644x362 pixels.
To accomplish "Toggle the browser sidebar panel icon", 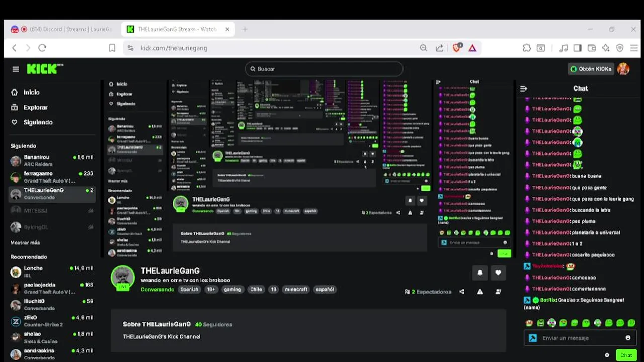I will click(578, 48).
